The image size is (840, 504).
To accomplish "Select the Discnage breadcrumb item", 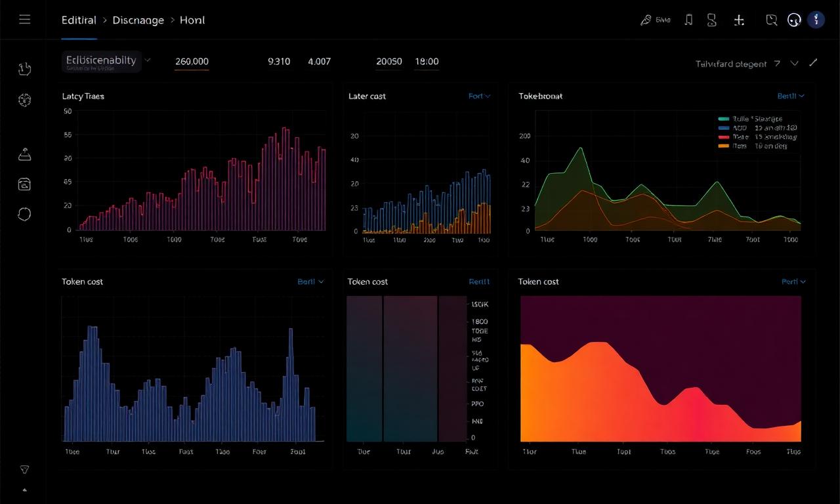I will click(x=138, y=20).
